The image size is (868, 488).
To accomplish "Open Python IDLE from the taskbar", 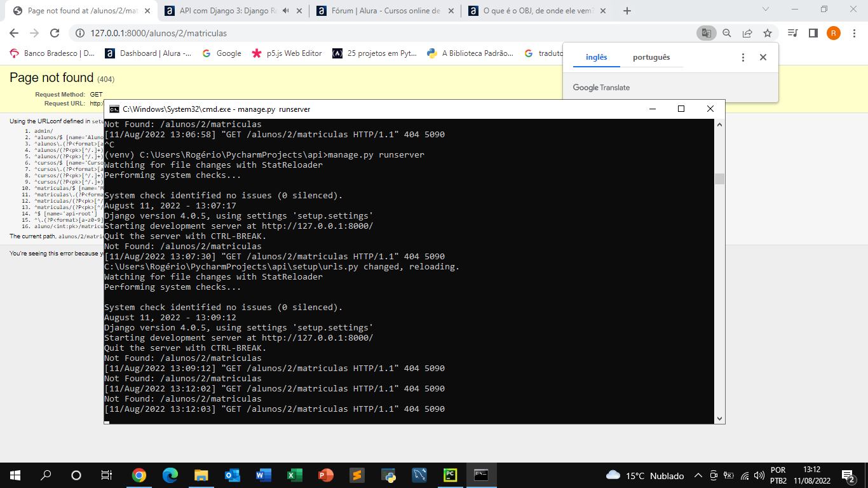I will (x=388, y=475).
